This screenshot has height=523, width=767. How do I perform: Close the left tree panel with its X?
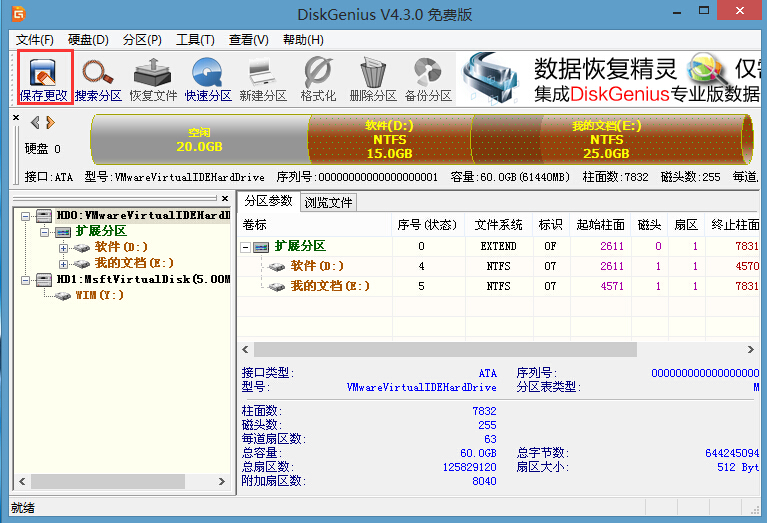[225, 198]
